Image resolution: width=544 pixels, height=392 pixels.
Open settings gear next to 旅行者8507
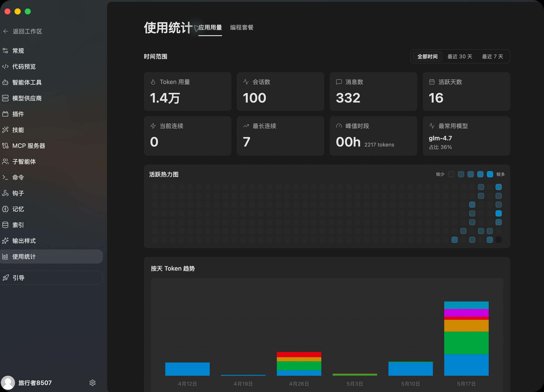coord(92,383)
